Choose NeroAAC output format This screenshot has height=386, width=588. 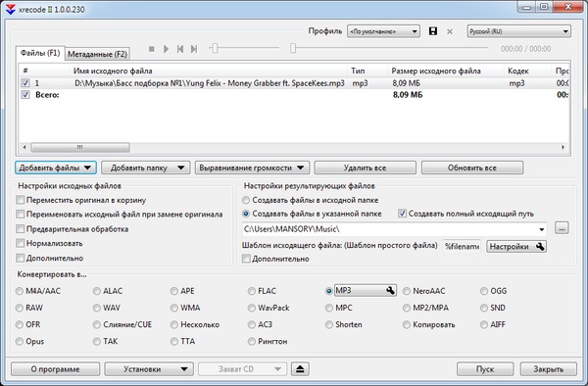point(406,291)
